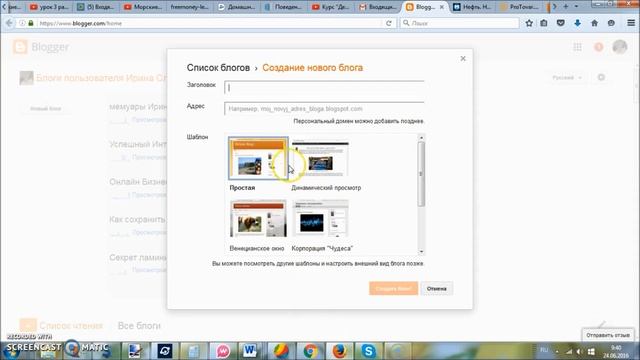Screen dimensions: 640x360
Task: Switch to the 'Нефть. Н...' tab
Action: coord(472,7)
